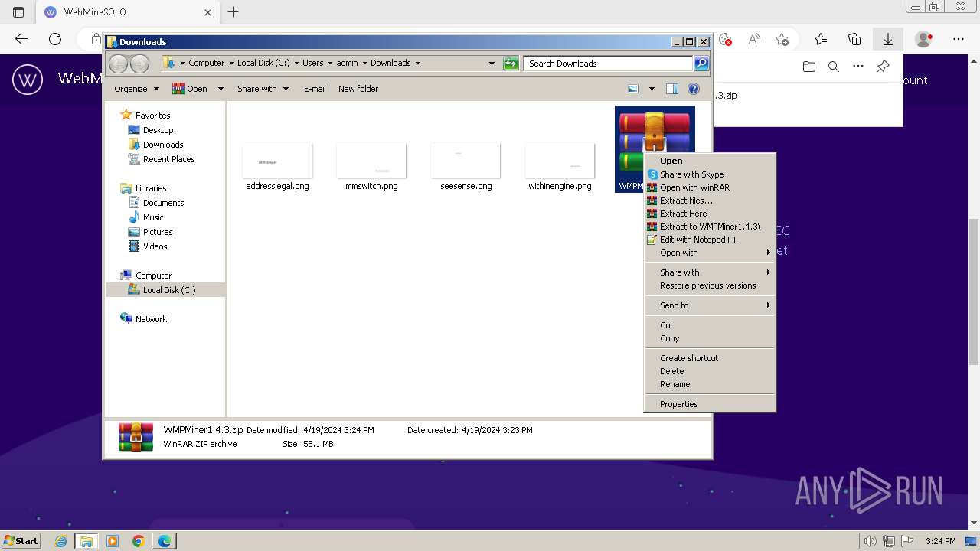This screenshot has height=551, width=980.
Task: Expand the Open button dropdown arrow
Action: click(220, 89)
